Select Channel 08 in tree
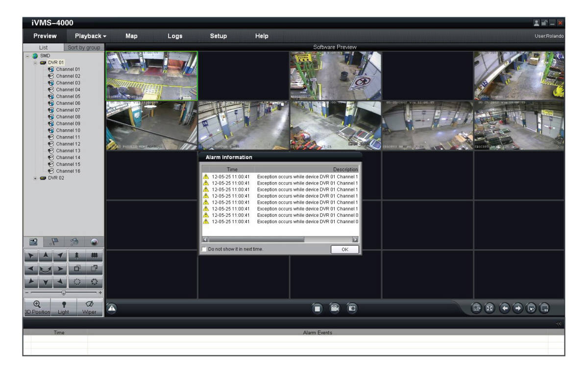Screen dimensions: 588x374 click(68, 117)
